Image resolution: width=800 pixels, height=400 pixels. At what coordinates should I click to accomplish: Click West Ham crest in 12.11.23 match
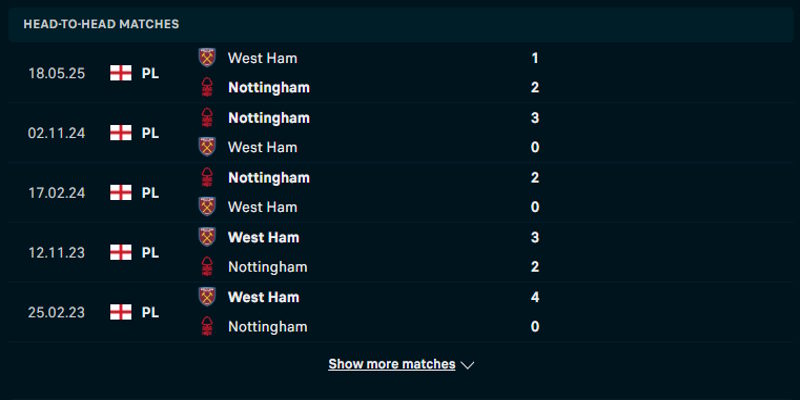pos(207,237)
